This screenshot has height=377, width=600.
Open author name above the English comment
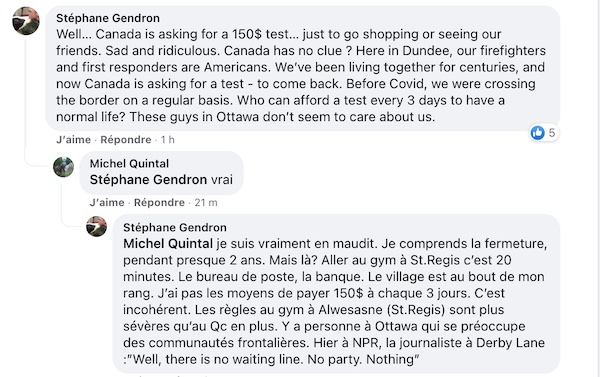click(108, 18)
